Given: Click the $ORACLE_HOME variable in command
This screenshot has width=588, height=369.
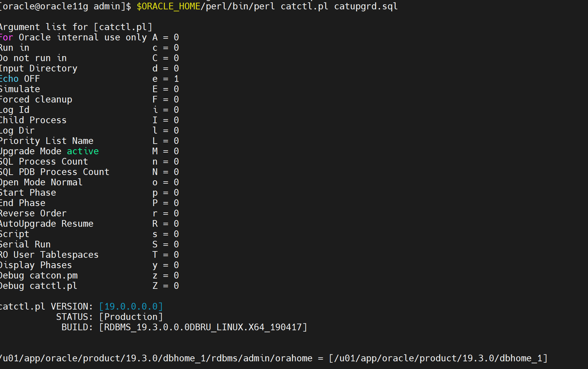Looking at the screenshot, I should (x=169, y=6).
